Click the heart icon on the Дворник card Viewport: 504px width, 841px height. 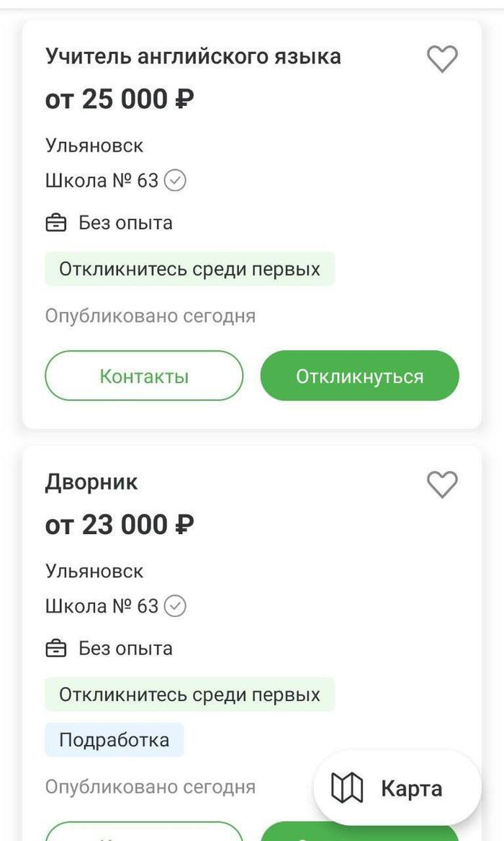[x=442, y=485]
